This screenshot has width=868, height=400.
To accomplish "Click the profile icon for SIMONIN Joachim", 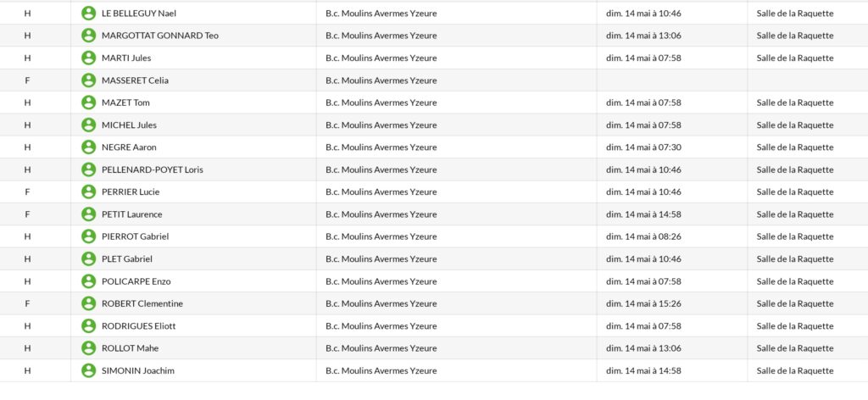I will pyautogui.click(x=88, y=370).
